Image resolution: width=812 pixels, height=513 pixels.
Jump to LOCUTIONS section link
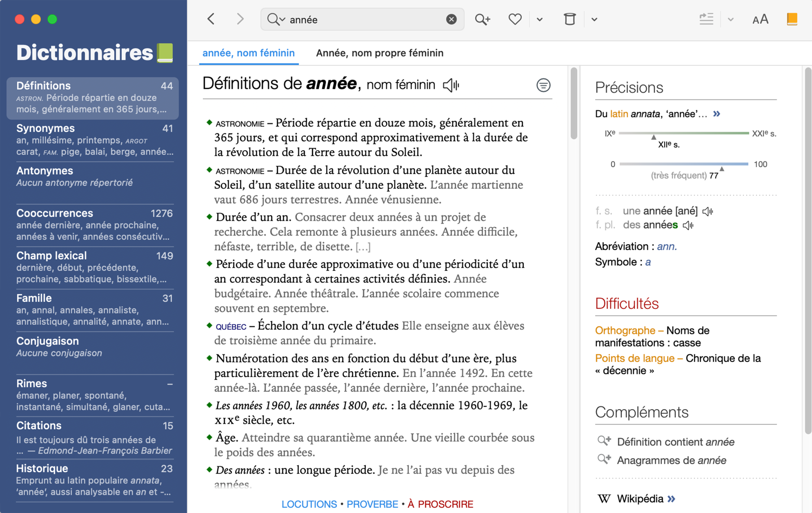pyautogui.click(x=309, y=504)
